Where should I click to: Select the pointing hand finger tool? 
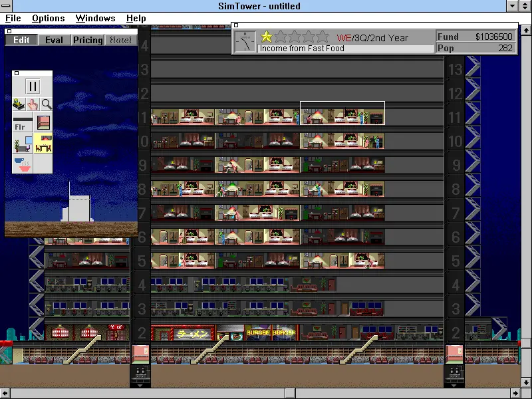(x=33, y=104)
